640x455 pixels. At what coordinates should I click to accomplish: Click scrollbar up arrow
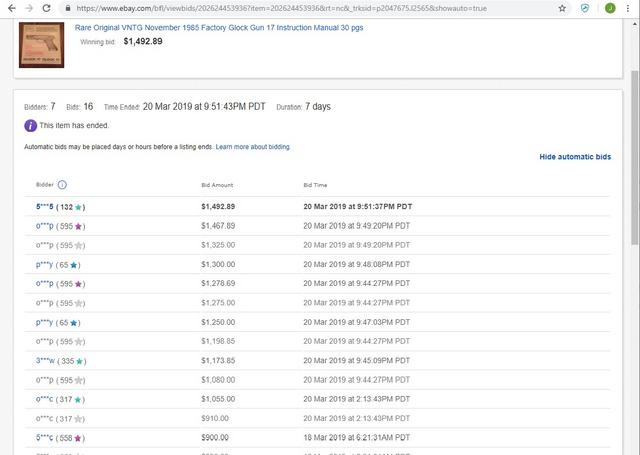point(635,24)
